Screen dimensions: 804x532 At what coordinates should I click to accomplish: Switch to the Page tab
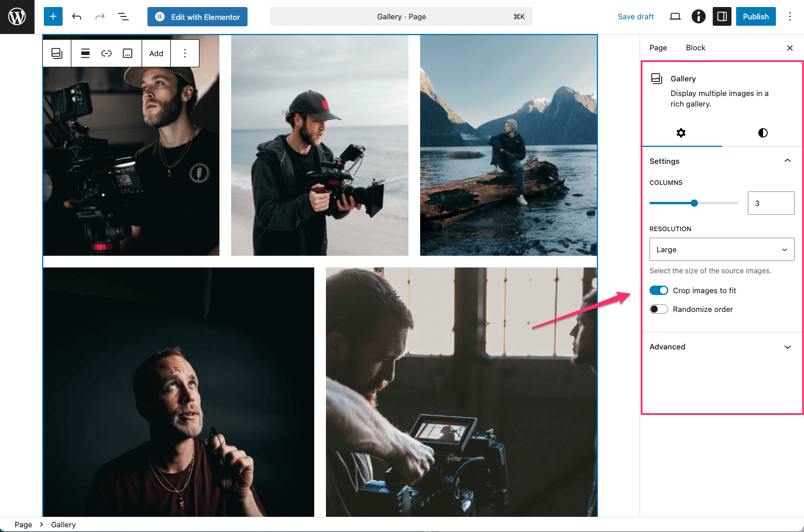[658, 48]
